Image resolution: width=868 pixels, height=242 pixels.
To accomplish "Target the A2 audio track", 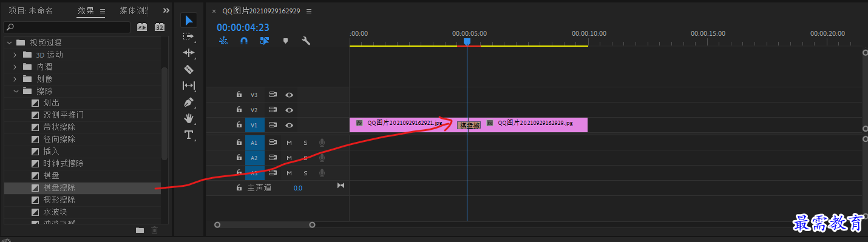I will pyautogui.click(x=254, y=158).
